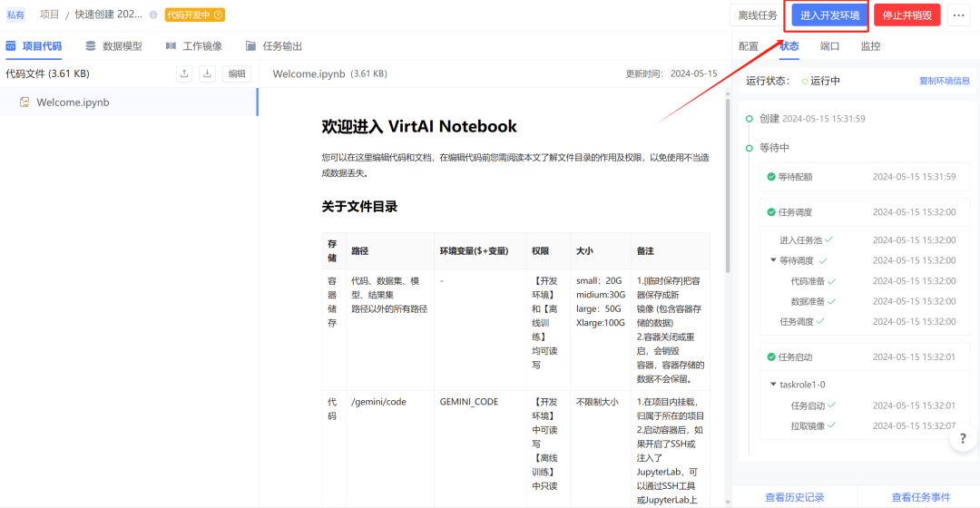Switch to 工作镜像 tab
This screenshot has height=508, width=980.
194,46
